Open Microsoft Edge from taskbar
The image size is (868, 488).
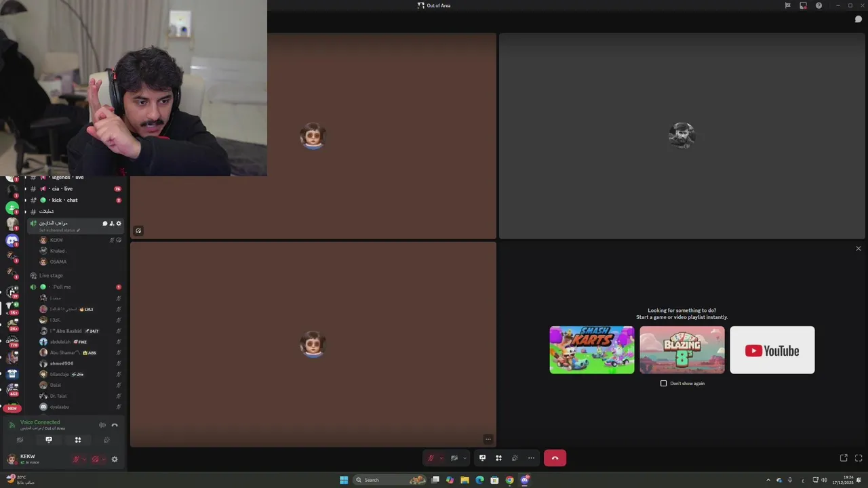(479, 480)
